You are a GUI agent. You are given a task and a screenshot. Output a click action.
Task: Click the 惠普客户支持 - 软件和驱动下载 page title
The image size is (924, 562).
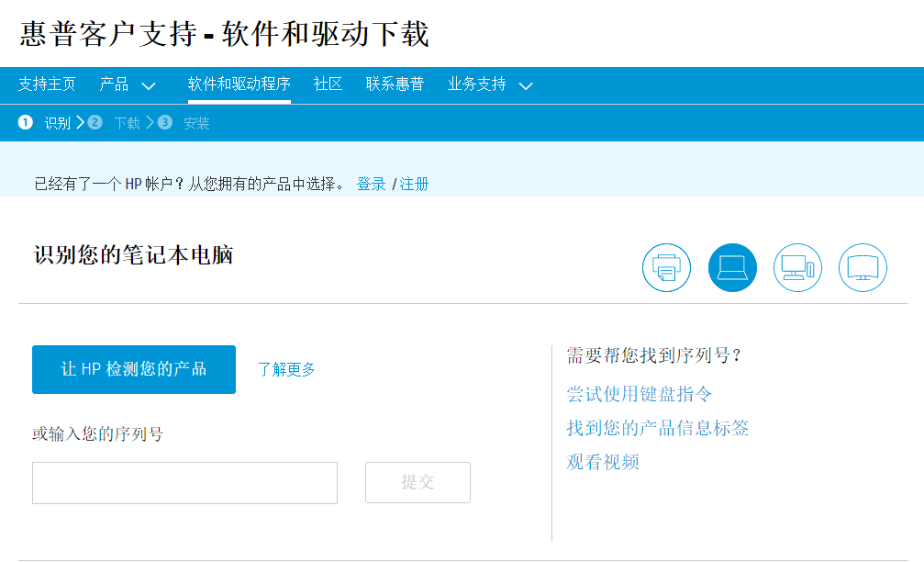coord(225,33)
